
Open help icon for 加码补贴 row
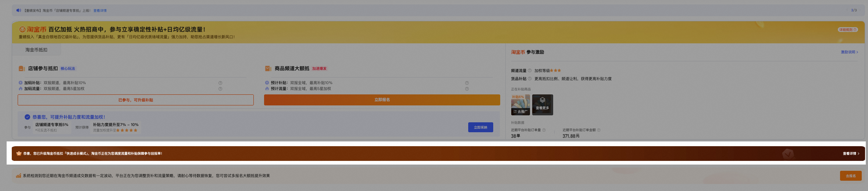click(220, 83)
